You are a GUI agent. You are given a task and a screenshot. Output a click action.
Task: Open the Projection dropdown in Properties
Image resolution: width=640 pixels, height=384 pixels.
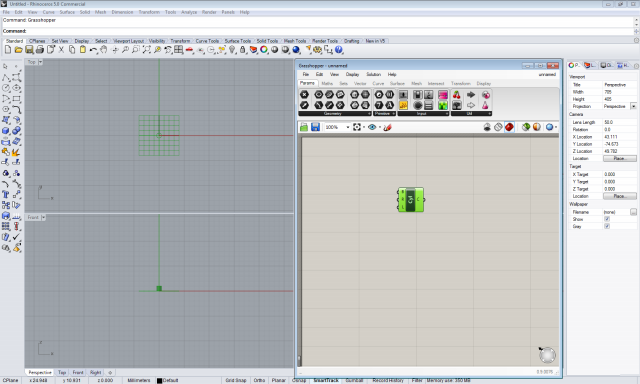(x=633, y=106)
